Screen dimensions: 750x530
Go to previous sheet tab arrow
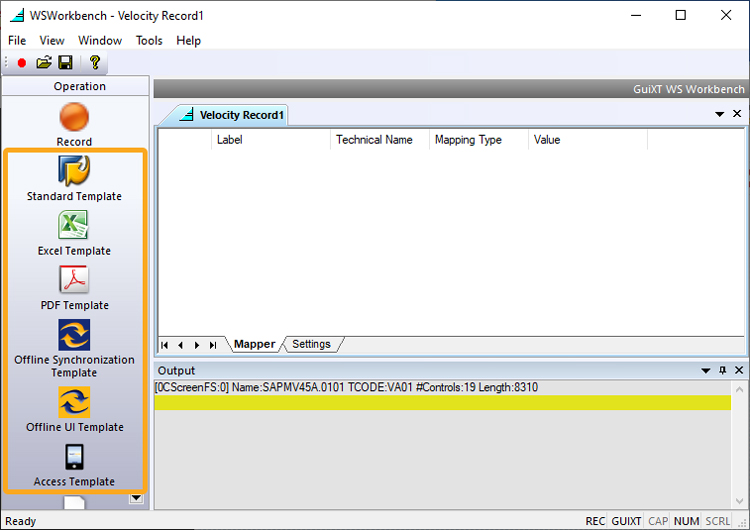(x=180, y=345)
